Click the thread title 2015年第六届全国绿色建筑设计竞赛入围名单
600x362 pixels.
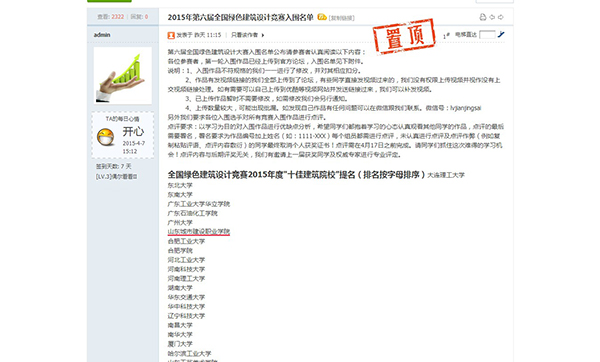[x=240, y=17]
